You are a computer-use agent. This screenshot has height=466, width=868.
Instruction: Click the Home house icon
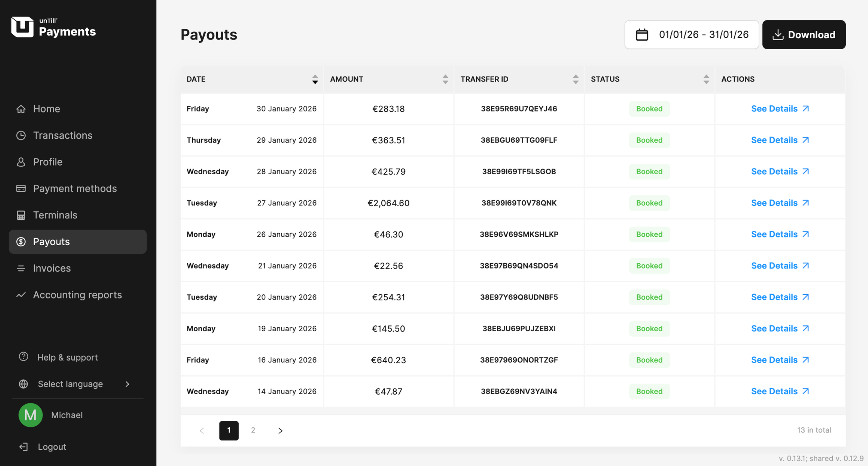21,109
